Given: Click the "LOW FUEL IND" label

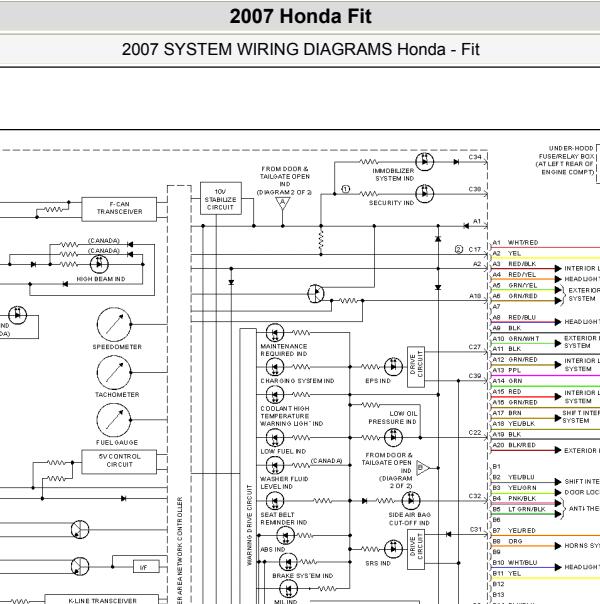Looking at the screenshot, I should pos(283,451).
